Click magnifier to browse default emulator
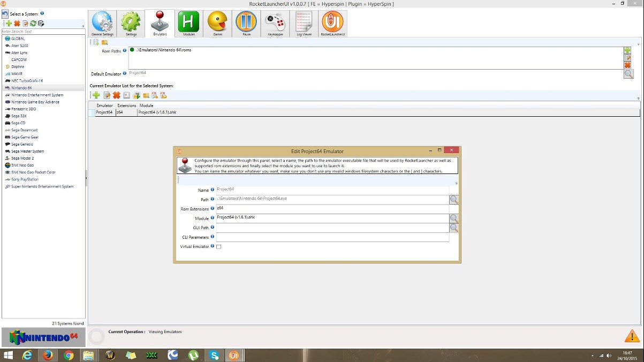The height and width of the screenshot is (362, 644). coord(629,74)
